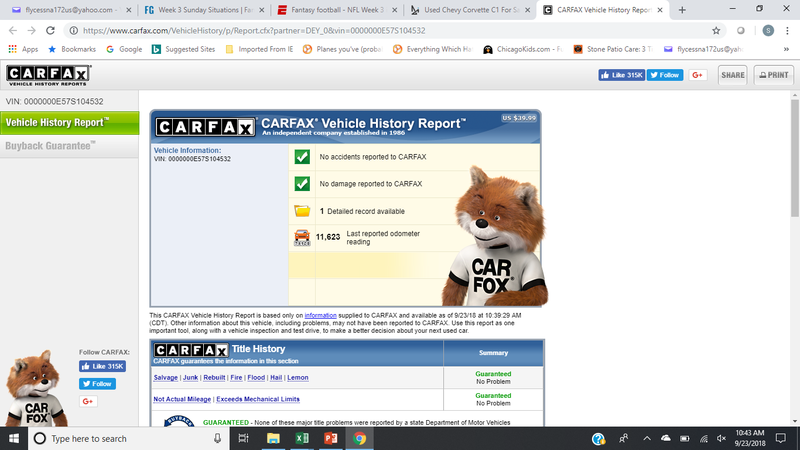Click the No accidents reported check icon

pos(302,157)
